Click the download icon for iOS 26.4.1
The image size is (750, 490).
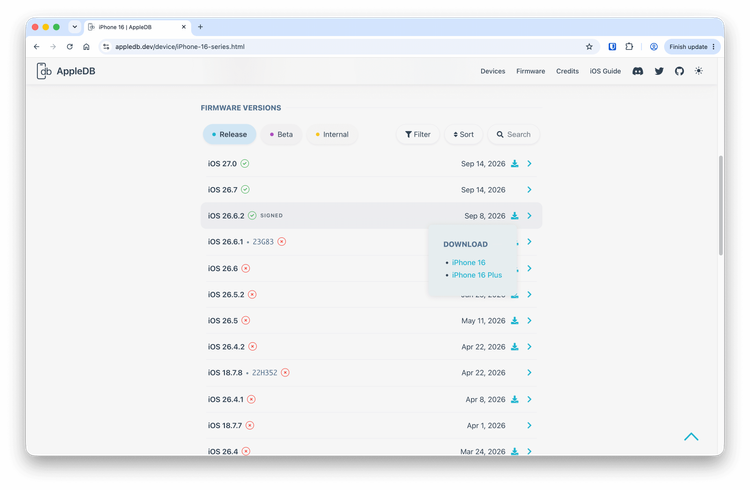click(515, 399)
